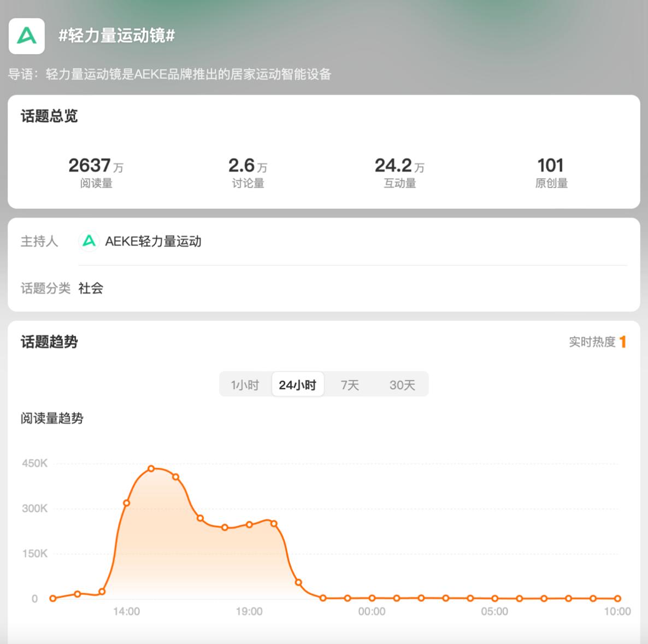Click the 24.2万 互动量 statistic
648x644 pixels.
click(x=399, y=172)
